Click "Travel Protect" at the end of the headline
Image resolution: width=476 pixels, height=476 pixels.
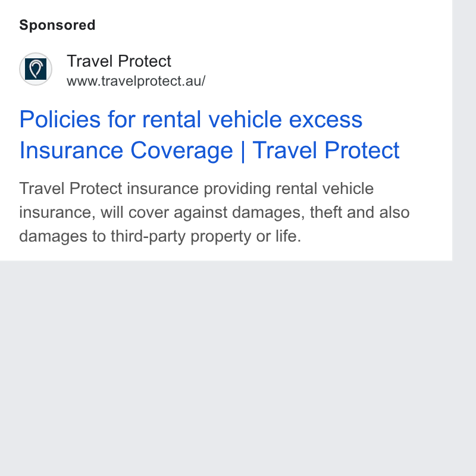[325, 150]
